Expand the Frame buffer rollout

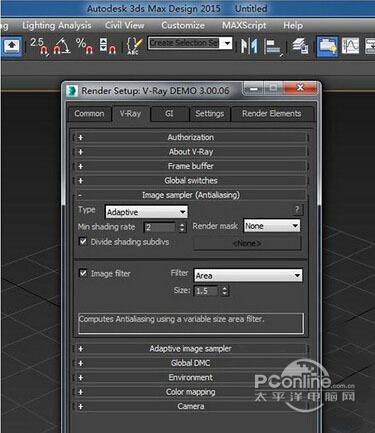(x=190, y=166)
